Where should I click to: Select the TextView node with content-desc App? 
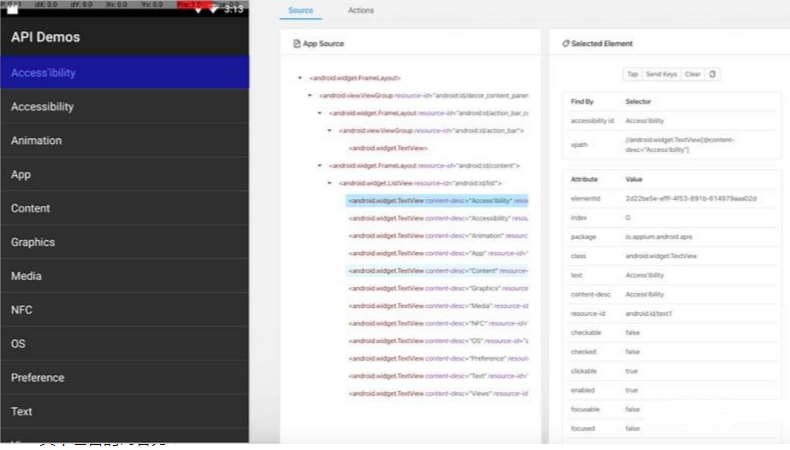[437, 253]
